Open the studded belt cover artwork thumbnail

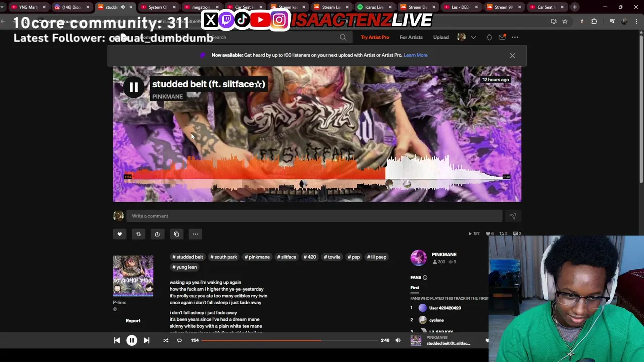(133, 276)
